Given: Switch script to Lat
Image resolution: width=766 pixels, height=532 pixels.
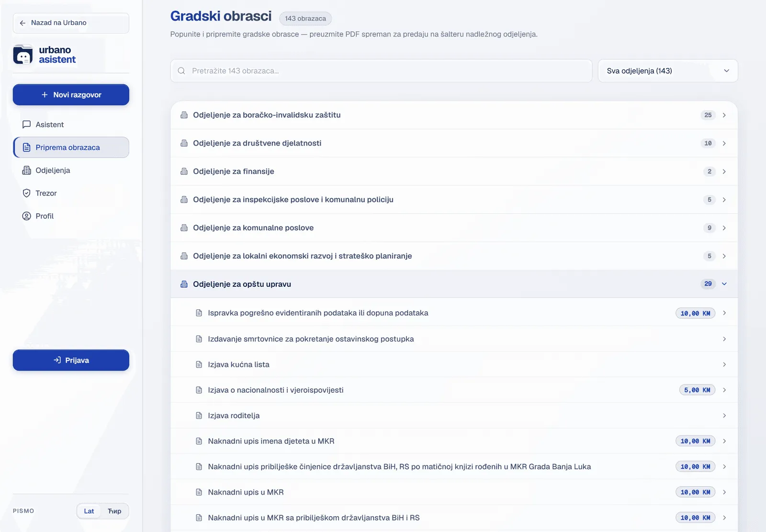Looking at the screenshot, I should coord(89,511).
